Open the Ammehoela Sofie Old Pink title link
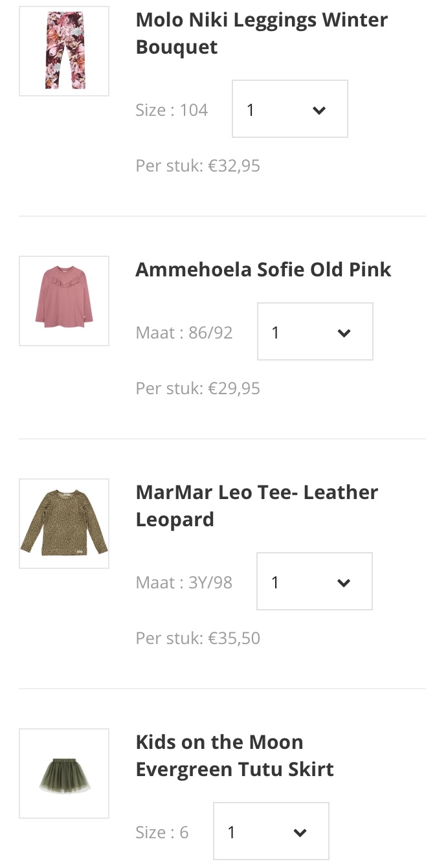Viewport: 426px width, 868px height. tap(263, 269)
